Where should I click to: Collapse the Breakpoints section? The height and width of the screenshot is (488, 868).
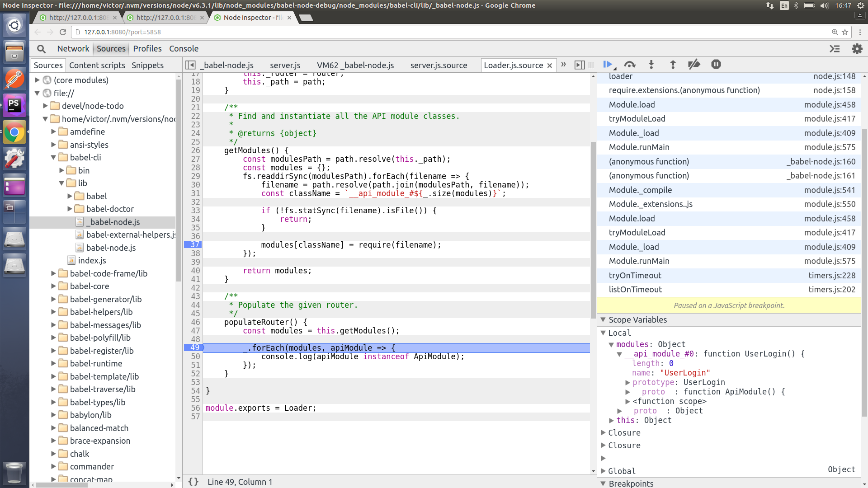pos(603,483)
